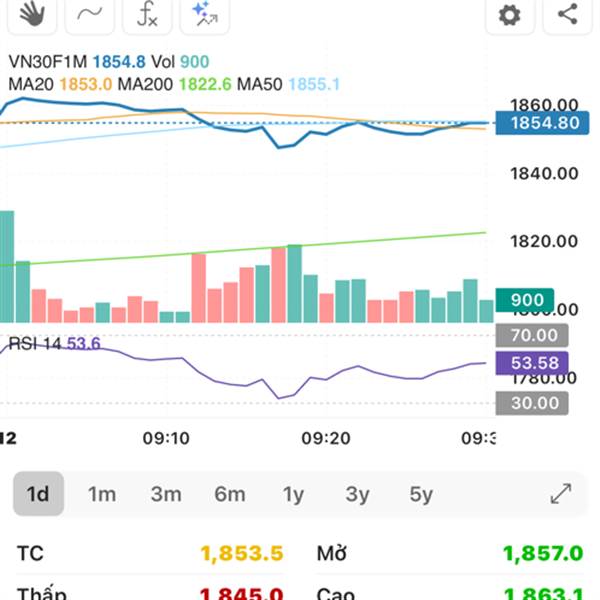This screenshot has width=600, height=600.
Task: Switch to the 3y timeframe
Action: (357, 494)
